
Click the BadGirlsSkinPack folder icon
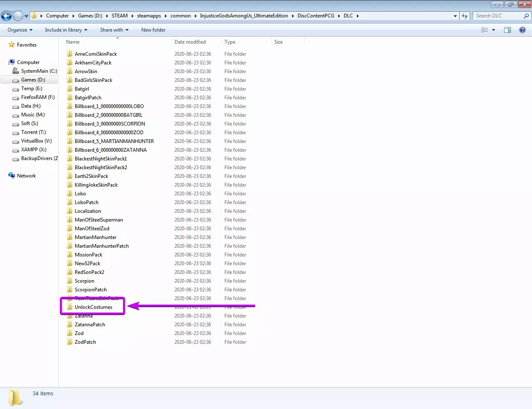(x=69, y=80)
